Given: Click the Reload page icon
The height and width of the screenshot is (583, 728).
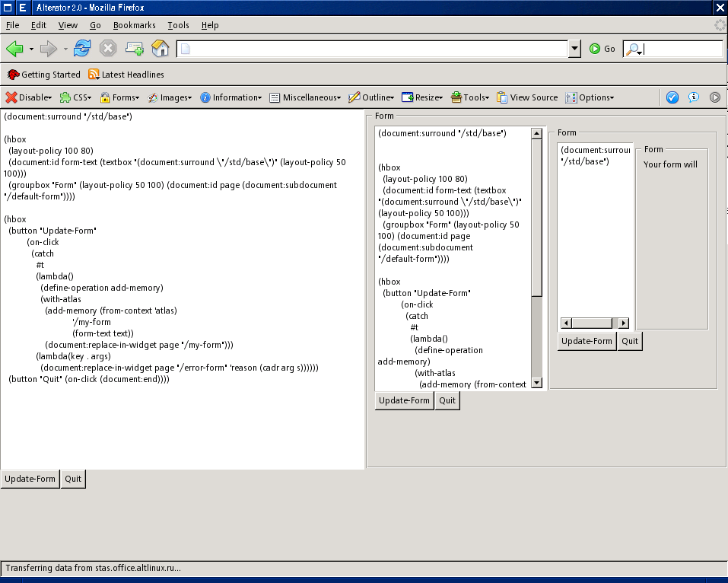Looking at the screenshot, I should (x=82, y=49).
